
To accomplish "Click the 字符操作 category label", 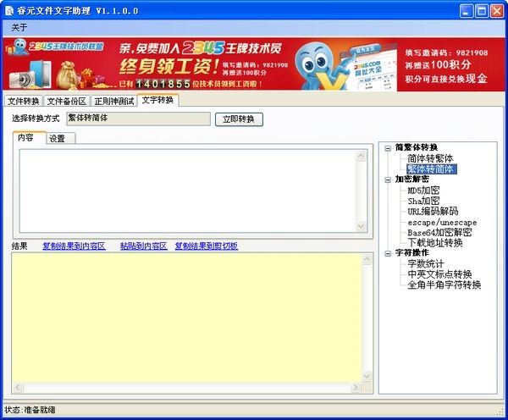I will [411, 252].
